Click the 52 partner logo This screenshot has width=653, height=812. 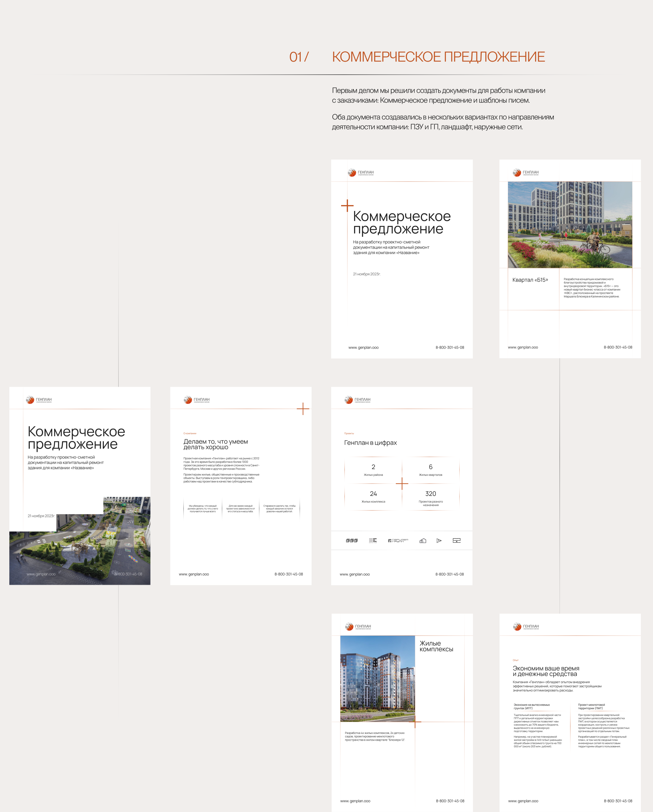[456, 540]
